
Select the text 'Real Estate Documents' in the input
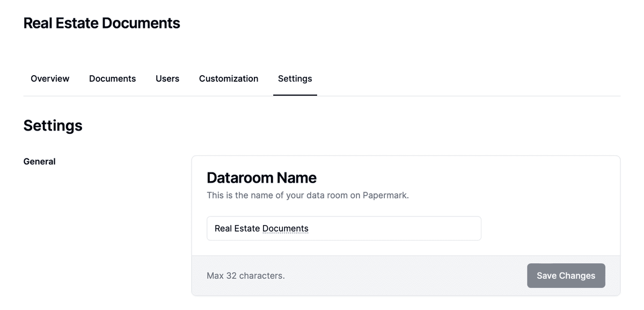[261, 228]
